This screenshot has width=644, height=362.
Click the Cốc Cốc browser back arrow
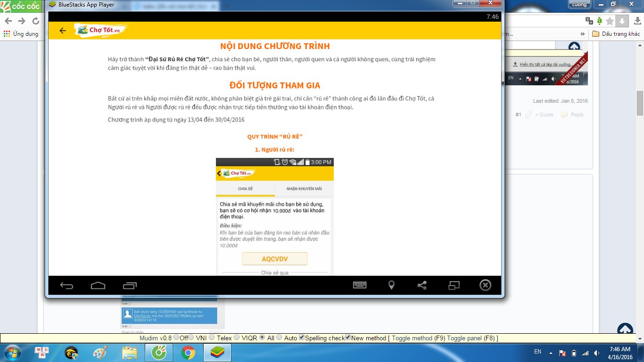click(x=8, y=21)
